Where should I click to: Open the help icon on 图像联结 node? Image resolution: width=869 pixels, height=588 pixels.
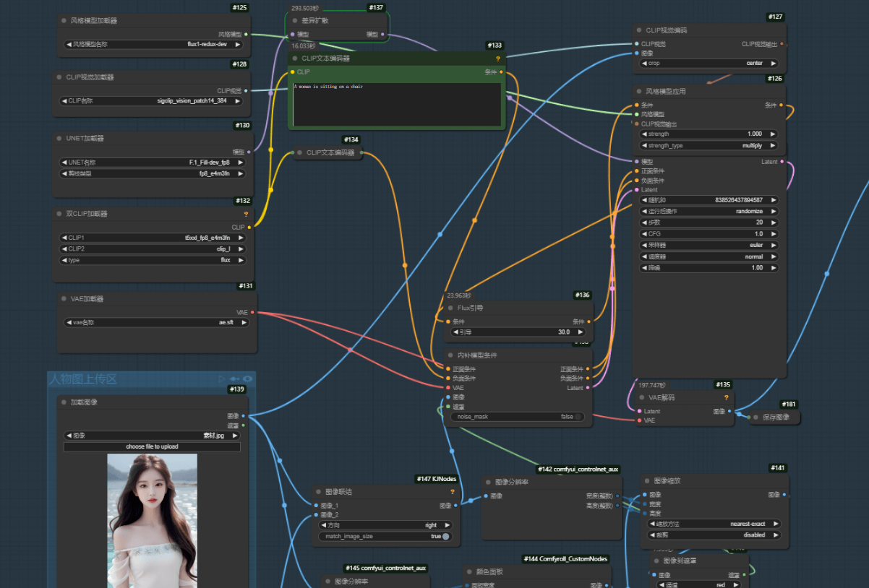pyautogui.click(x=453, y=492)
